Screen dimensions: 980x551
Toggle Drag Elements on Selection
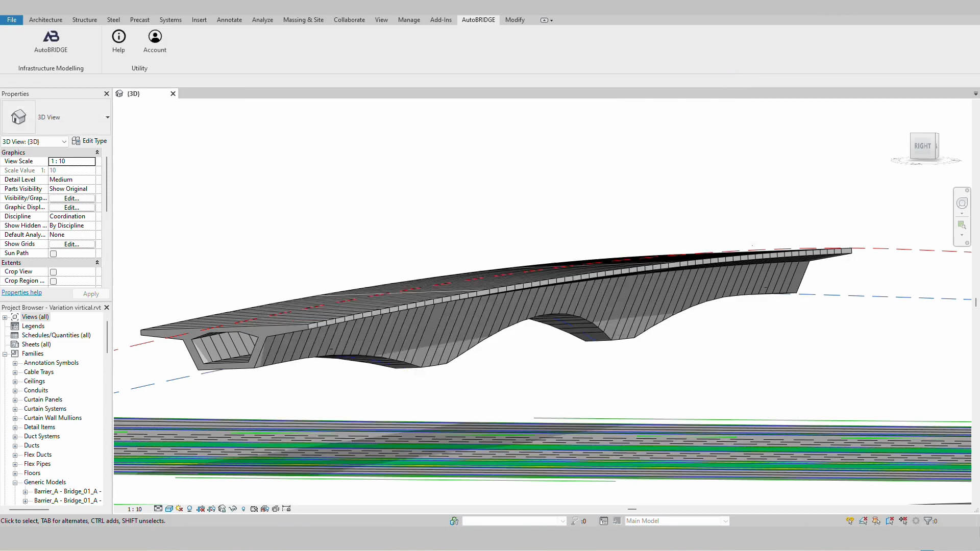[x=903, y=521]
